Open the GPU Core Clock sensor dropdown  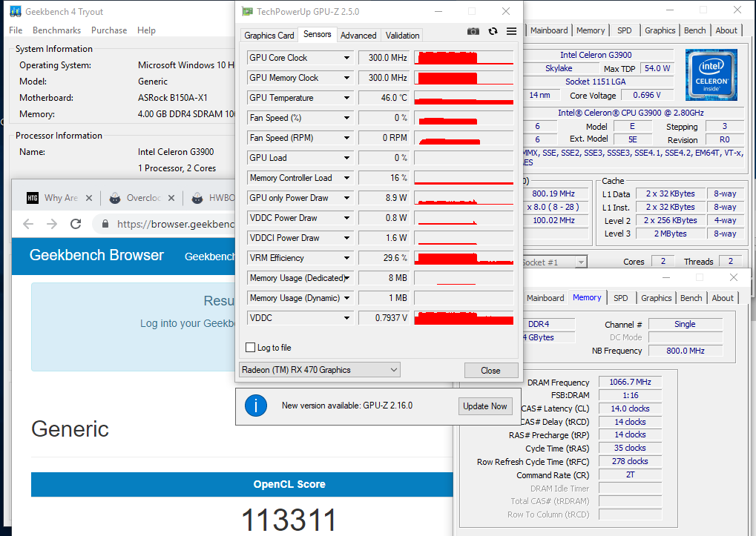(x=346, y=58)
